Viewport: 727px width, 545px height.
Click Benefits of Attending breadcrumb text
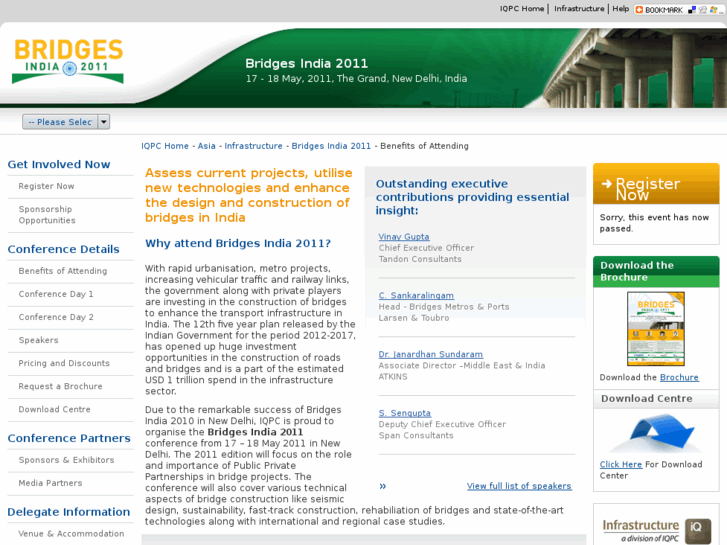click(x=424, y=146)
